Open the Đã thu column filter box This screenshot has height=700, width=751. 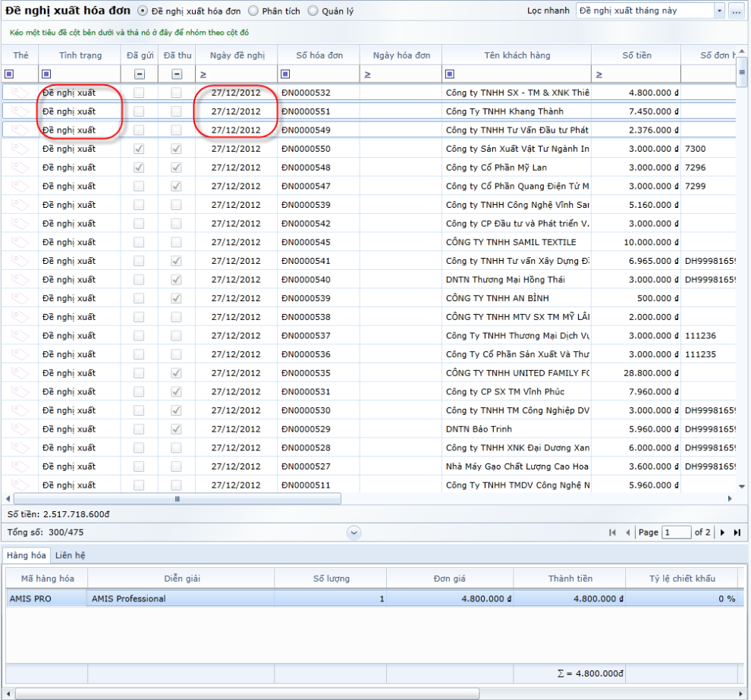pos(177,74)
